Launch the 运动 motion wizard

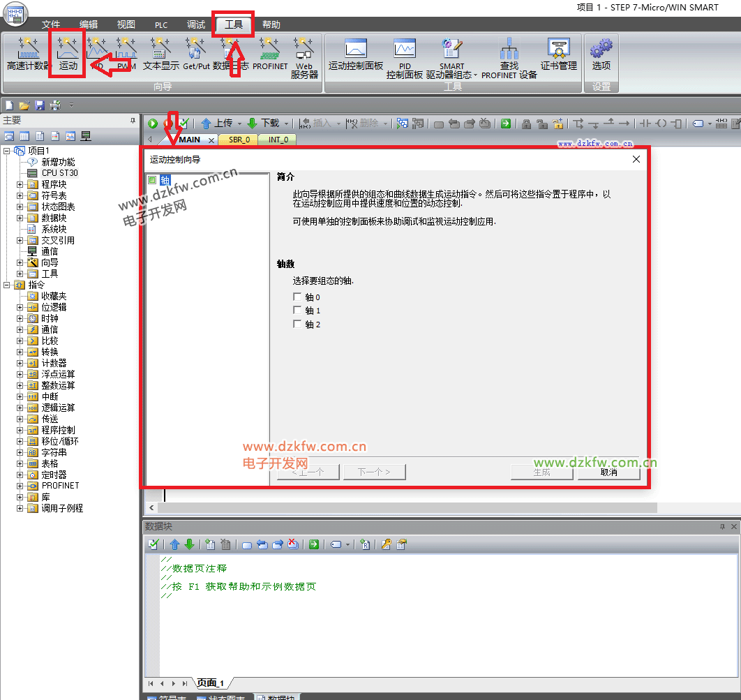(x=68, y=54)
